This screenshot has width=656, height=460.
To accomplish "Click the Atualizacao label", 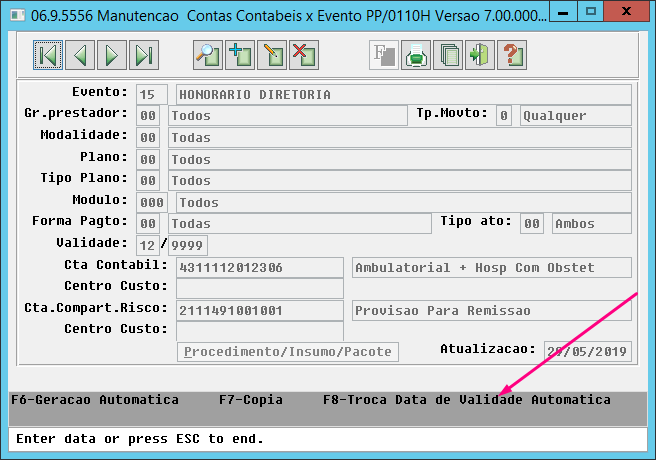I will click(x=488, y=349).
